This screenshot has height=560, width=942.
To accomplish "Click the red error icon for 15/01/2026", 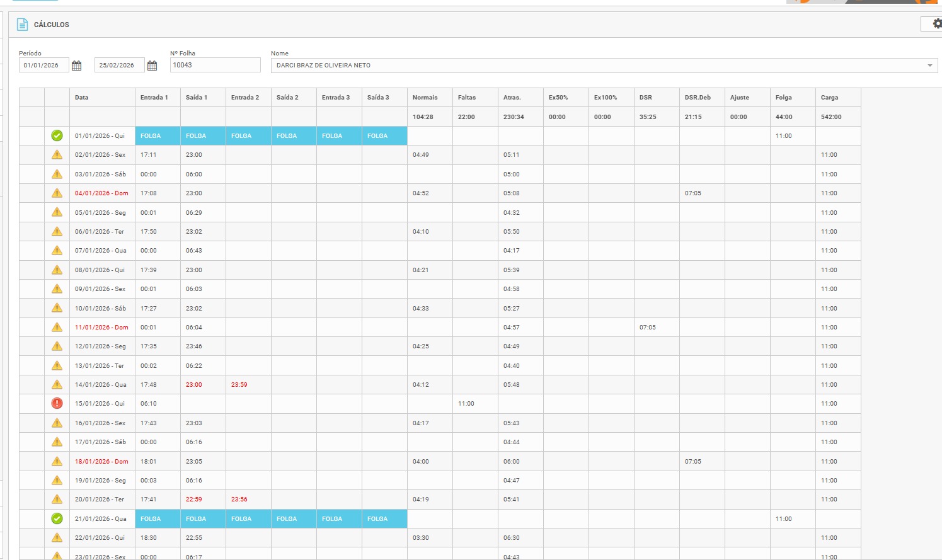I will point(57,404).
